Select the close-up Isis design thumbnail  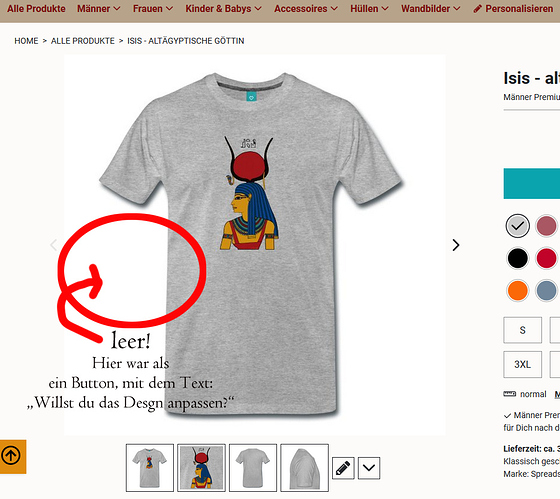click(x=201, y=468)
